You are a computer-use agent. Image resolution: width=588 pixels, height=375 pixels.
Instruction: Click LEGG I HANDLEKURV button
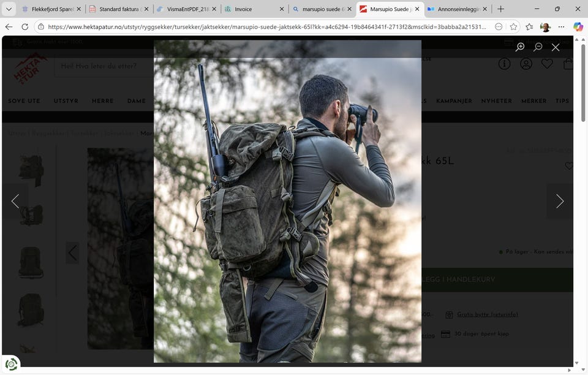pos(497,279)
